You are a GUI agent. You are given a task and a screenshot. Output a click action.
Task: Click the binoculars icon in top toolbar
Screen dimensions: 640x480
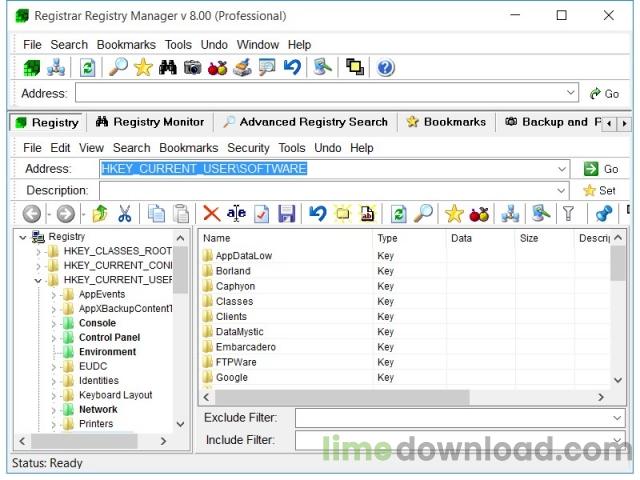point(168,67)
